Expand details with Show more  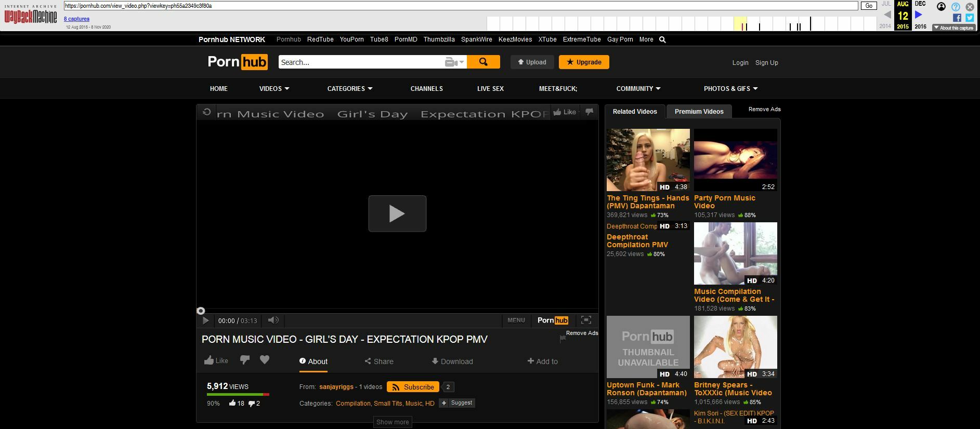[393, 422]
